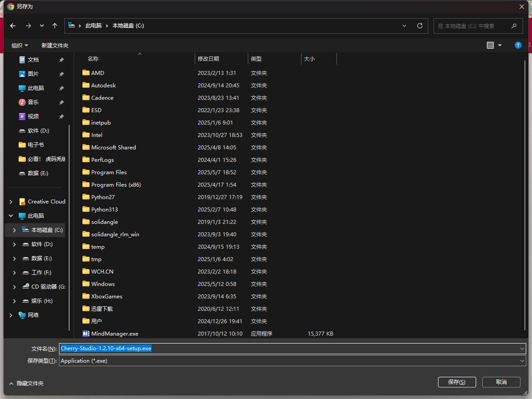Viewport: 532px width, 399px height.
Task: Select pinned 数据 (E:) in quick access
Action: [x=38, y=173]
